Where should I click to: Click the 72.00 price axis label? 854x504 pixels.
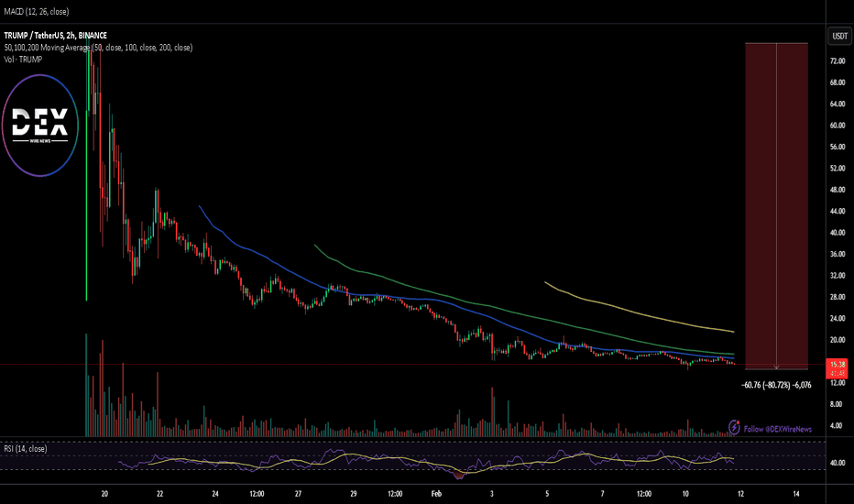point(838,61)
